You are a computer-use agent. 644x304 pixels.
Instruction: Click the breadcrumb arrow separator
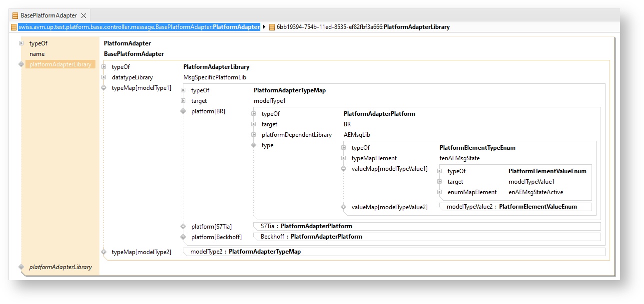tap(264, 27)
